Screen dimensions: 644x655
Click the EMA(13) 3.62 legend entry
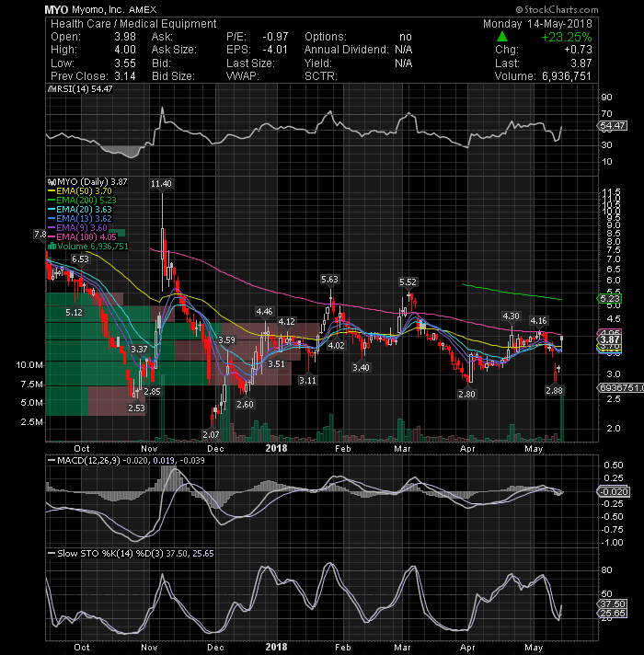(x=80, y=219)
